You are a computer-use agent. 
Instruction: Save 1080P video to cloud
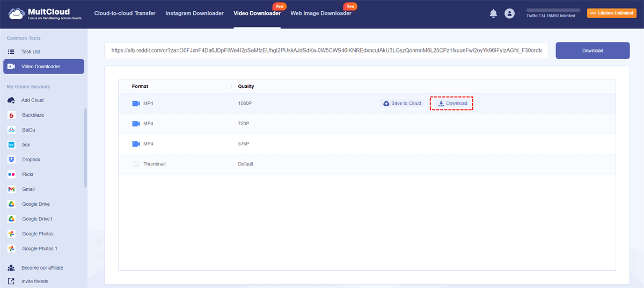[x=402, y=103]
